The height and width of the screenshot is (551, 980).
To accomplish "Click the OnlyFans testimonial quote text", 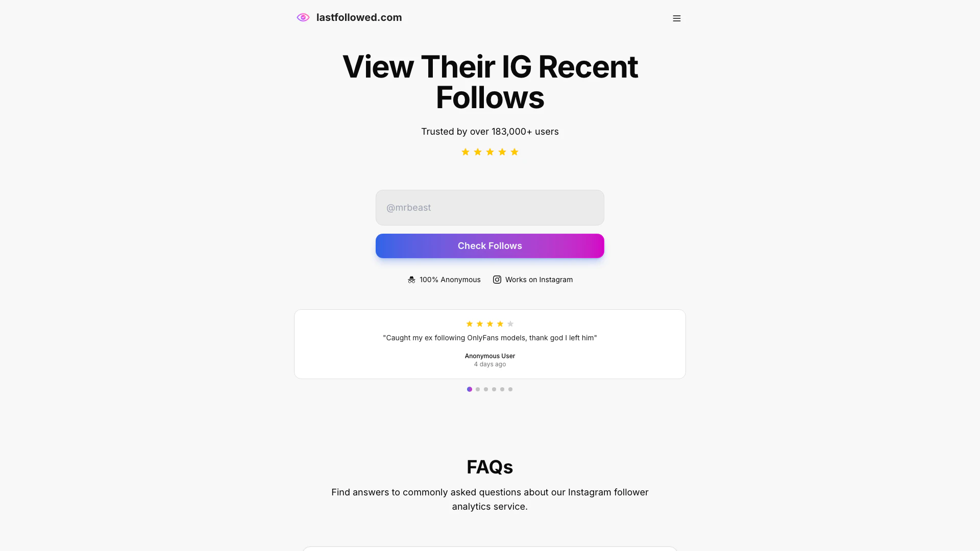I will pyautogui.click(x=490, y=338).
